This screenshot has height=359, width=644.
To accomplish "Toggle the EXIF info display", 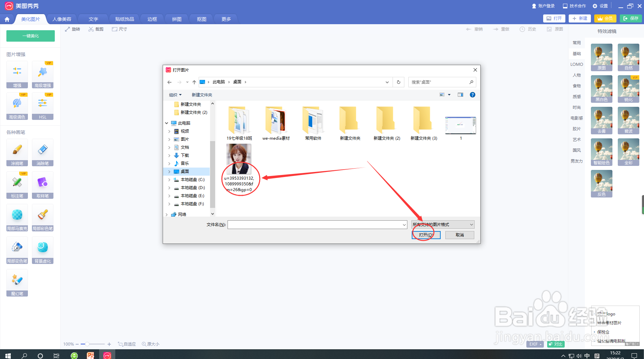I will click(x=534, y=344).
